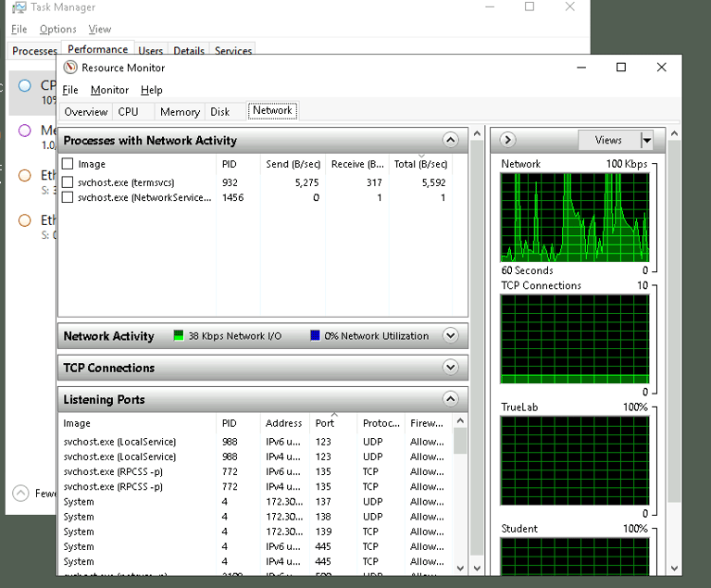Click the blue Network Utilization legend square

pos(315,336)
